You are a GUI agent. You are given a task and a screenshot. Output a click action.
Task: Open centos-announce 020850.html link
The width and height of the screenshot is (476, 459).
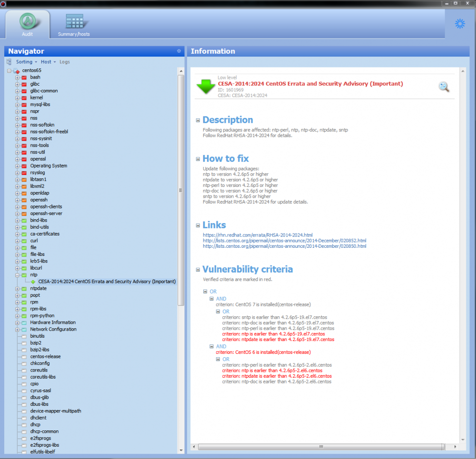tap(285, 246)
